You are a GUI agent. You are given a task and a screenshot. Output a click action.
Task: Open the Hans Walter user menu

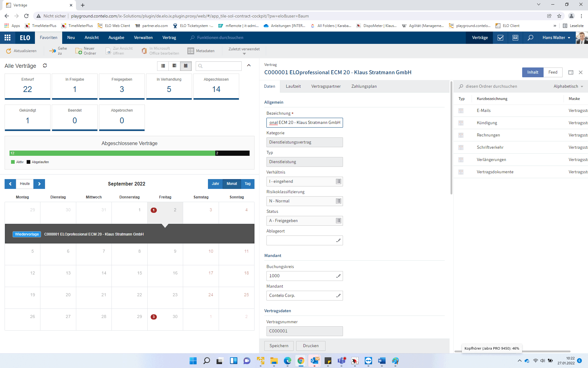556,37
